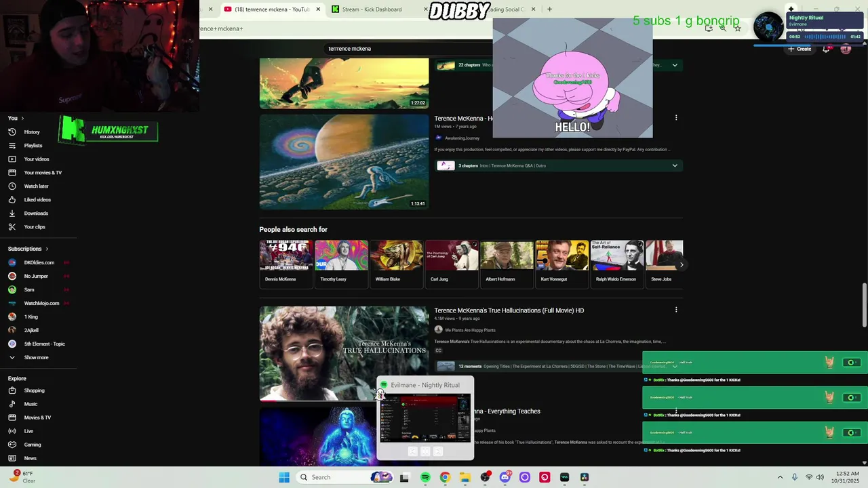Open the volume control in system tray
This screenshot has height=488, width=868.
pos(820,477)
